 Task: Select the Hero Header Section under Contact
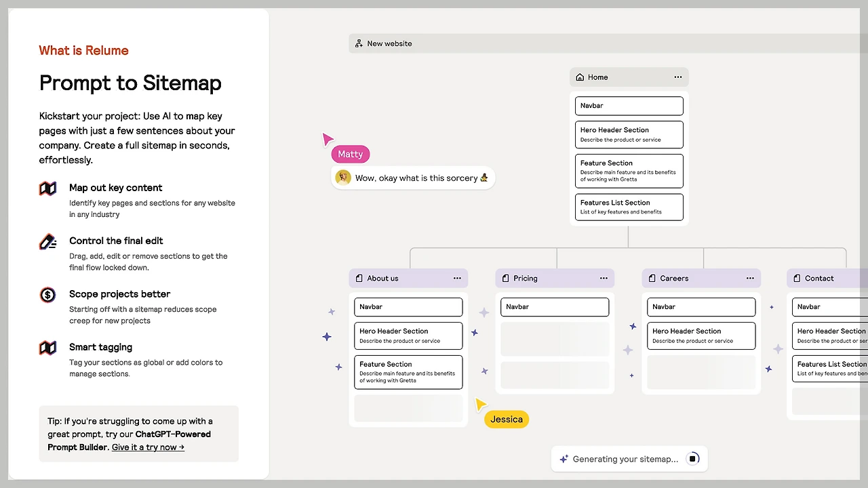click(830, 335)
